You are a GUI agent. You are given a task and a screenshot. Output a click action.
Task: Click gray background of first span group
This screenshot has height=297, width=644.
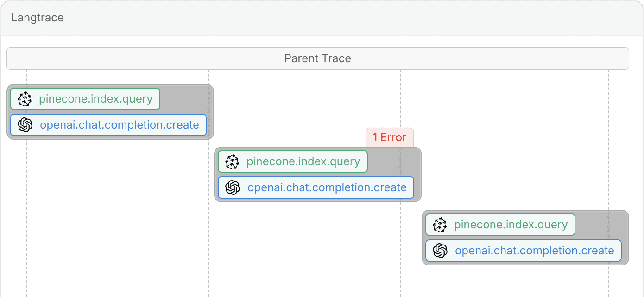(183, 99)
